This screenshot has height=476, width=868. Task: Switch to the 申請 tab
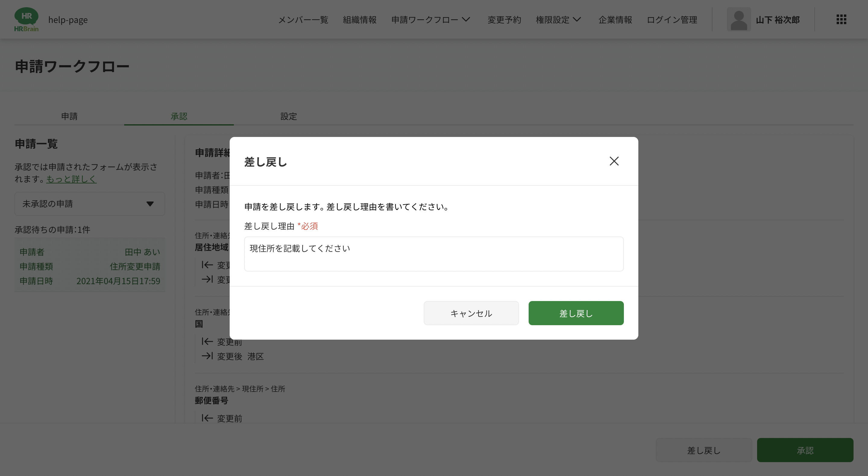coord(69,116)
